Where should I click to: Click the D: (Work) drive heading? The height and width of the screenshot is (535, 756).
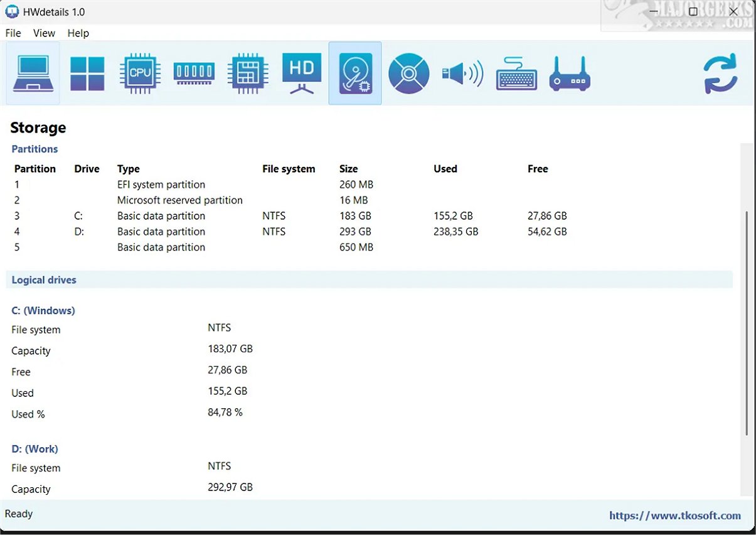pos(35,449)
